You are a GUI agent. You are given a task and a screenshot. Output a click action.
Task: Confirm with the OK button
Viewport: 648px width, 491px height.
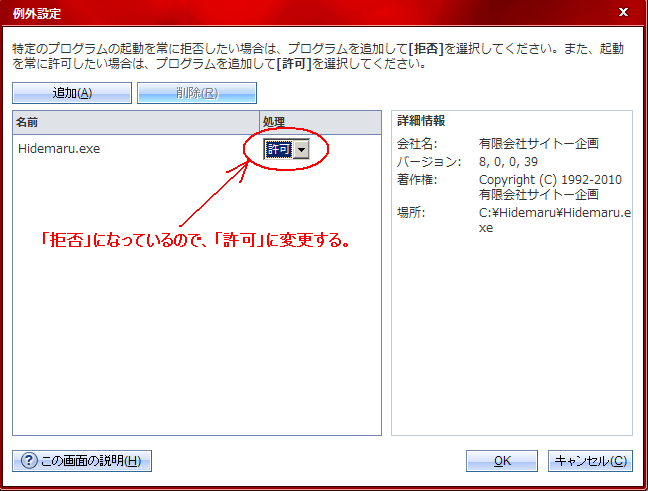502,461
